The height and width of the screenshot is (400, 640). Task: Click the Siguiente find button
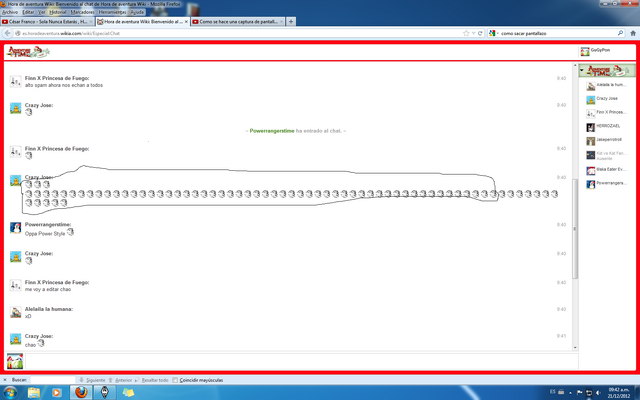pos(92,380)
